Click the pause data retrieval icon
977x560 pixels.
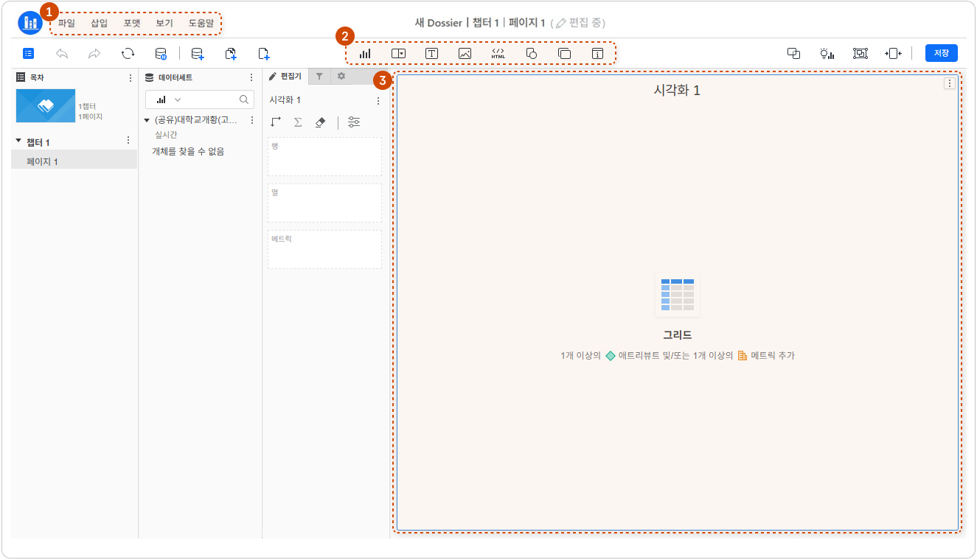[161, 53]
